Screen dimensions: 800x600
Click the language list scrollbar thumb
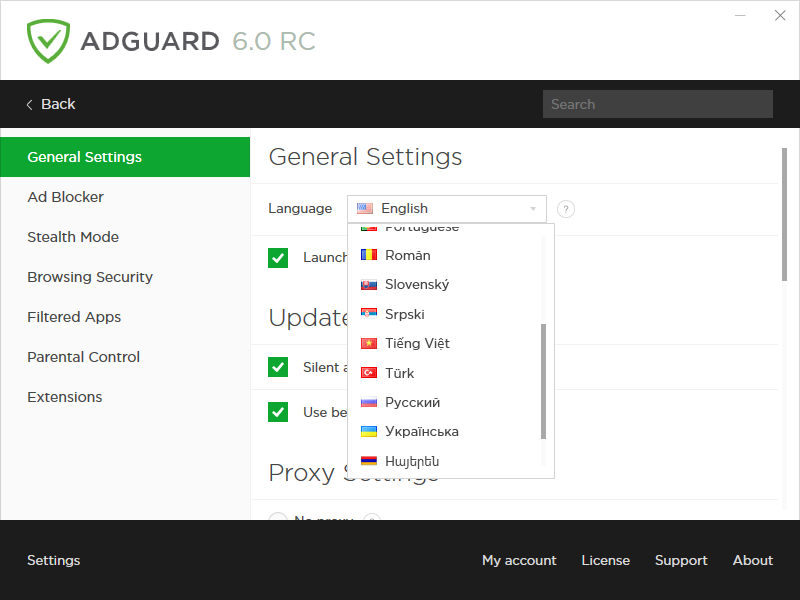(x=543, y=381)
